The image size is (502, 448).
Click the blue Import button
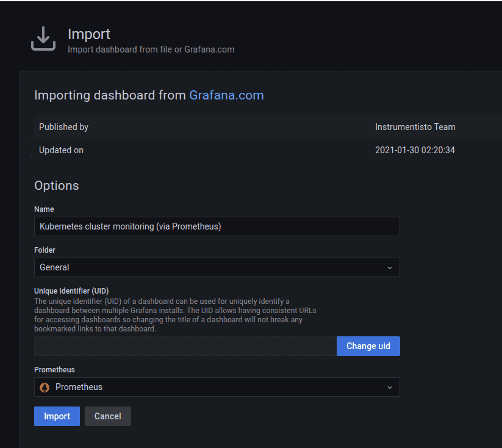point(57,416)
